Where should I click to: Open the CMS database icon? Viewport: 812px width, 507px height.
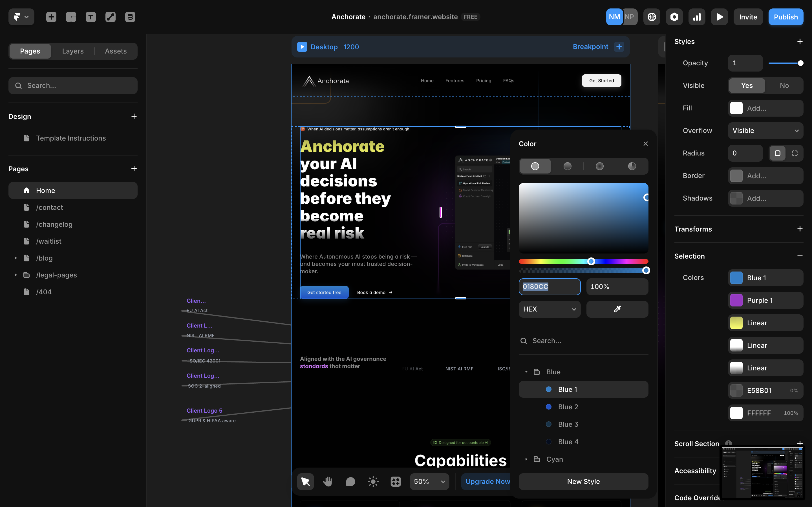(130, 17)
